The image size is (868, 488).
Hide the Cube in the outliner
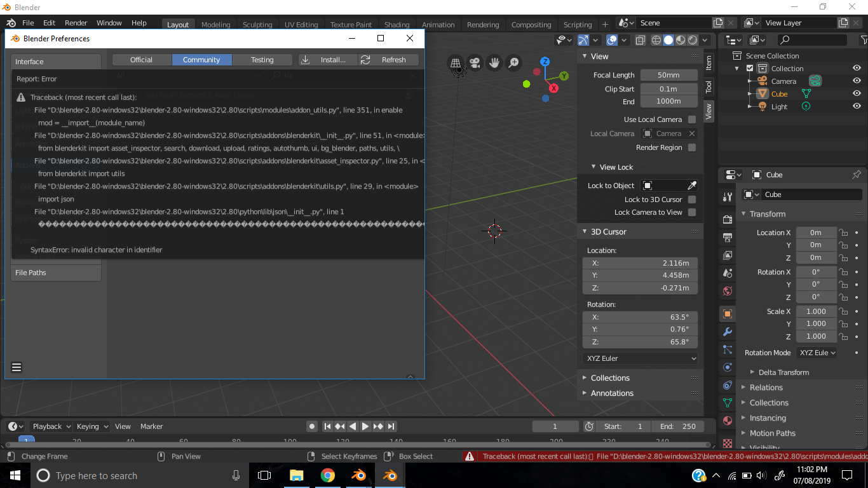(x=857, y=93)
